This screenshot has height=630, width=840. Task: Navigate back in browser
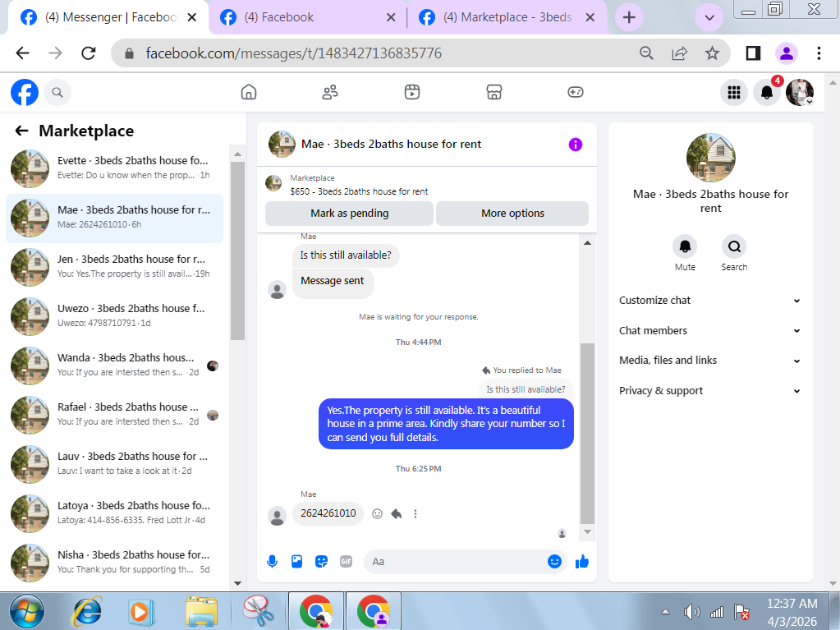pos(22,53)
